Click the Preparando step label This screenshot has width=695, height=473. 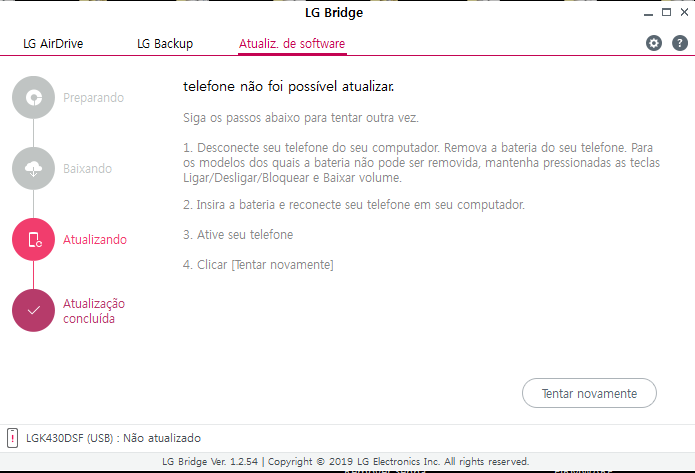(94, 98)
